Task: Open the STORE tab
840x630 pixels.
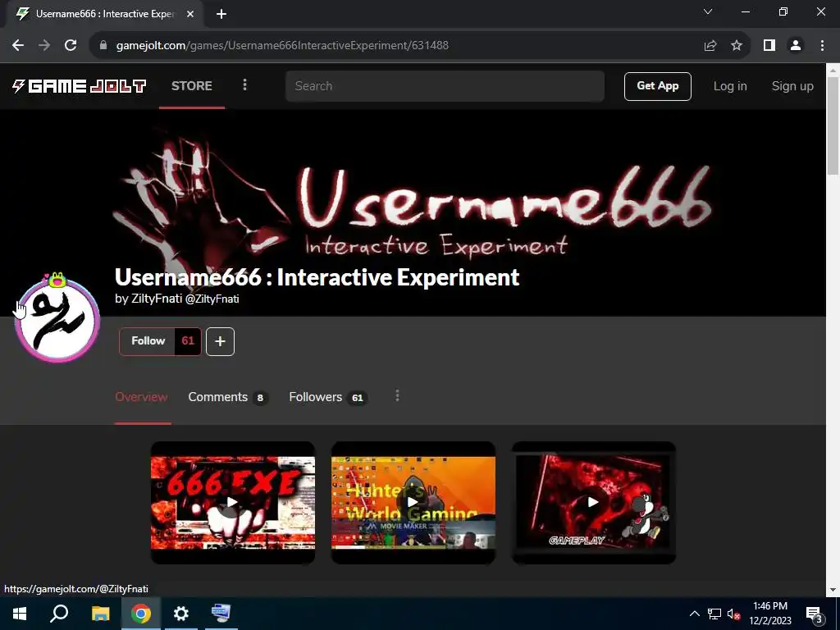Action: pos(192,85)
